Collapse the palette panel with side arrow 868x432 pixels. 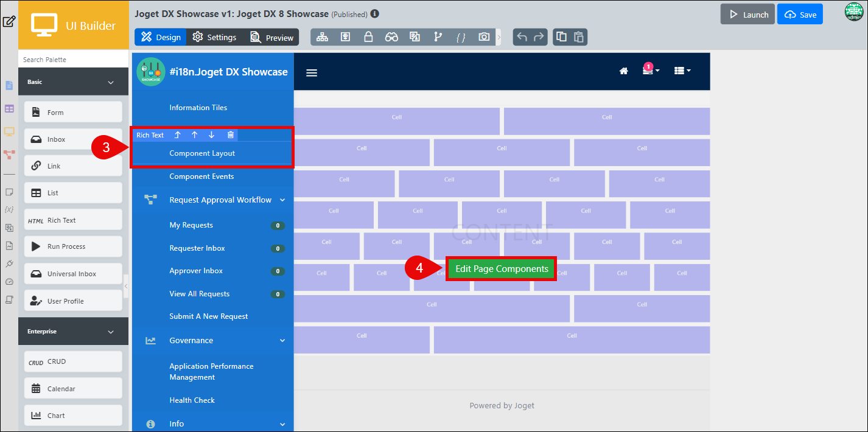point(126,285)
